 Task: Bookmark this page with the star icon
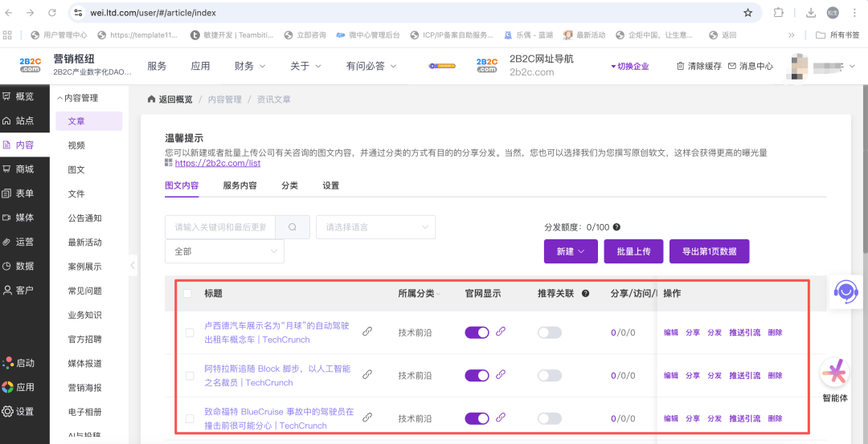[747, 13]
